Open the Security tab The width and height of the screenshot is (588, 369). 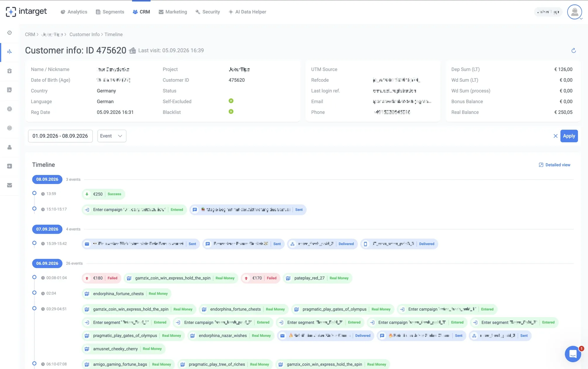coord(208,12)
